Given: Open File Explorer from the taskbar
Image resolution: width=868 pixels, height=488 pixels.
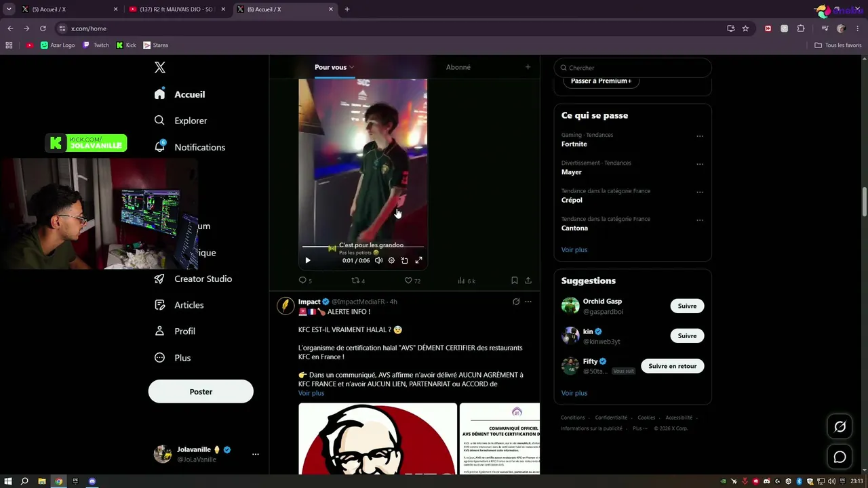Looking at the screenshot, I should click(42, 481).
